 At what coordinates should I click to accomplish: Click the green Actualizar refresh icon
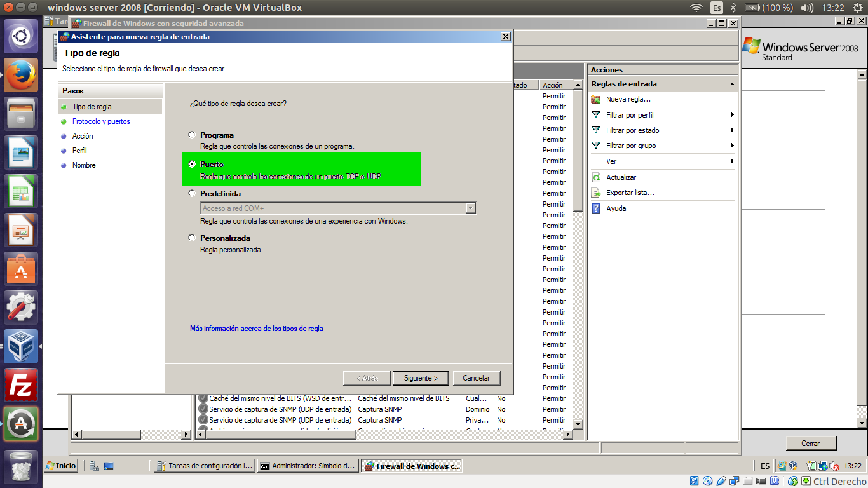596,177
